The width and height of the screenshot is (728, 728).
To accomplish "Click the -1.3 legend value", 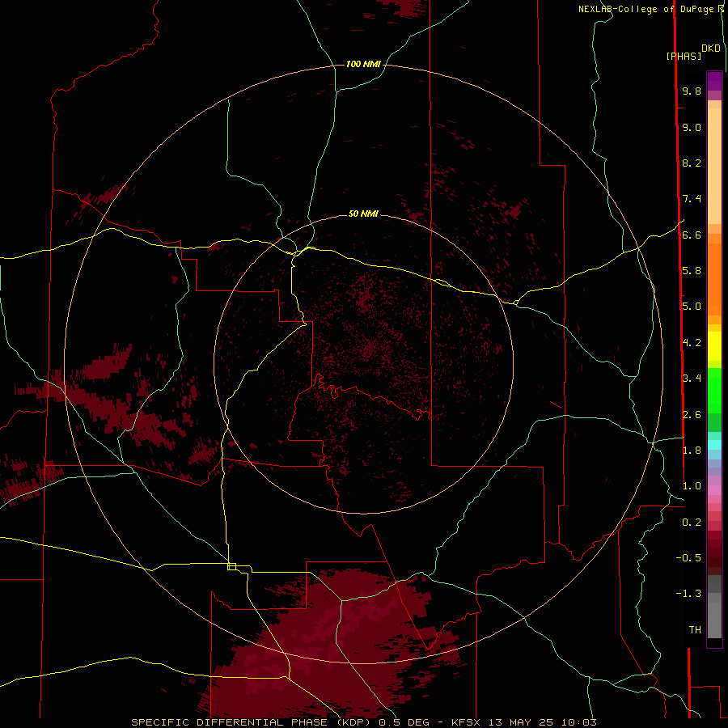I will coord(688,594).
